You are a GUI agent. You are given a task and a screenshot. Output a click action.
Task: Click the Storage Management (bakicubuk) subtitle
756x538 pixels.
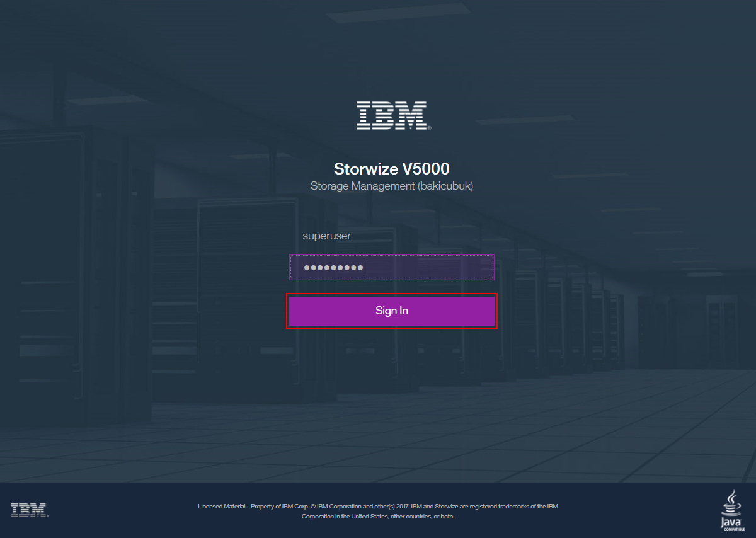coord(392,186)
